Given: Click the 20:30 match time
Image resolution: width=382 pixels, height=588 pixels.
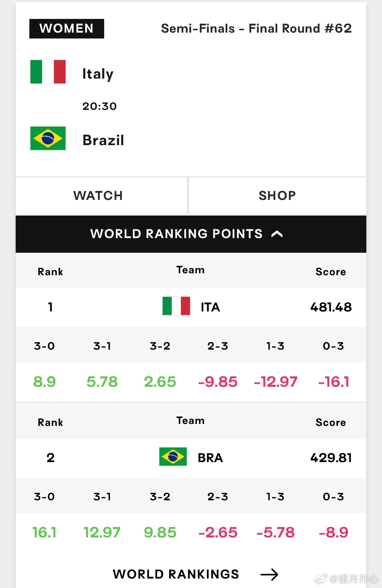Looking at the screenshot, I should pyautogui.click(x=100, y=106).
